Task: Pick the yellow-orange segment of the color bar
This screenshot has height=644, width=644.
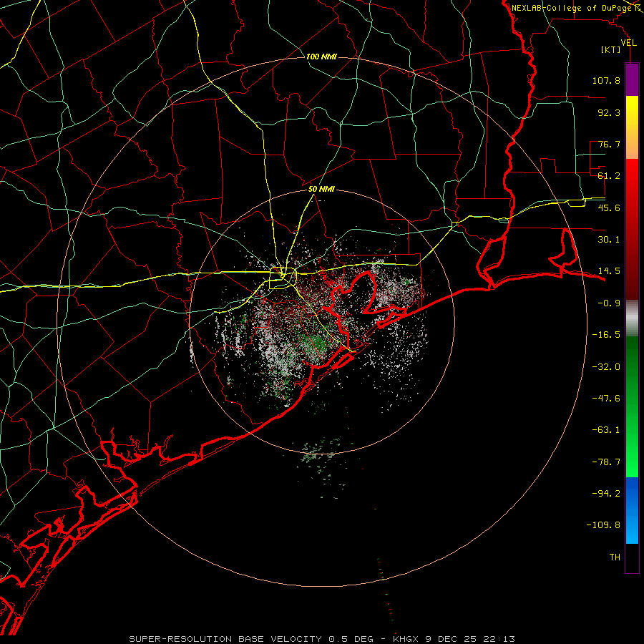Action: point(632,127)
